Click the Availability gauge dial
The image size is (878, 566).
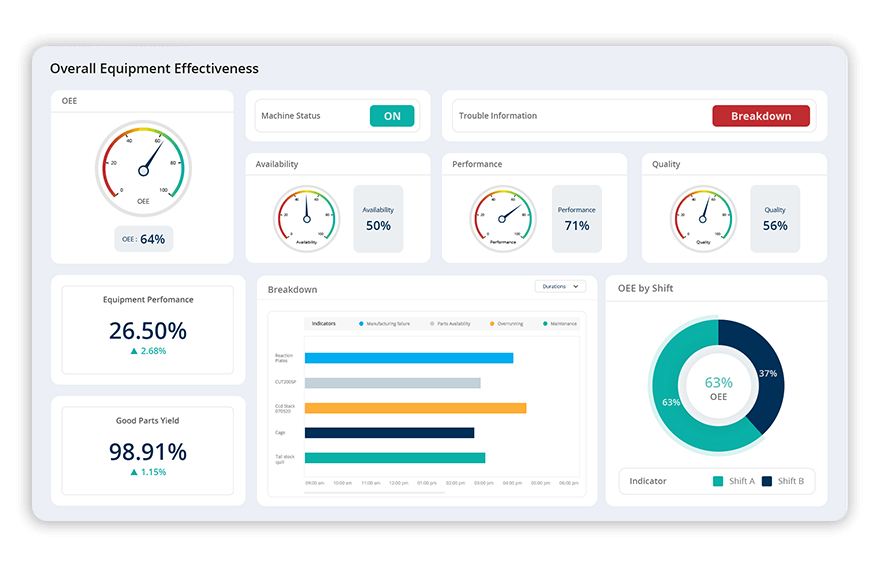pos(306,217)
